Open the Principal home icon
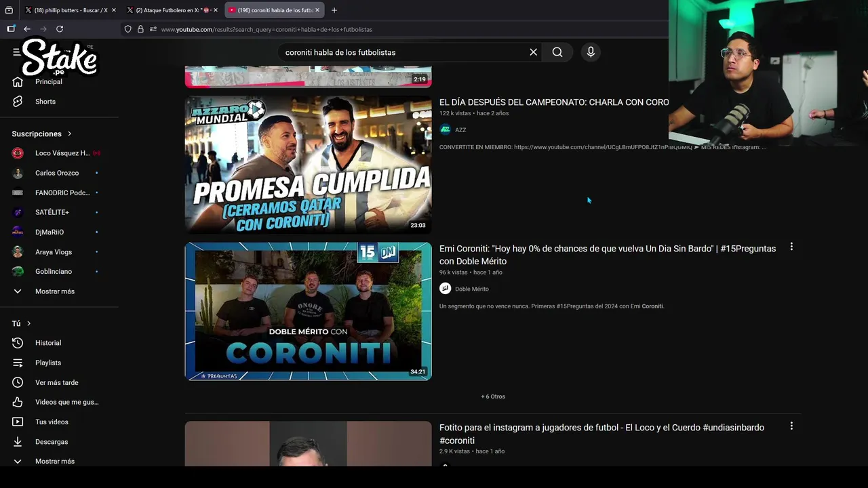The width and height of the screenshot is (868, 488). (x=18, y=82)
